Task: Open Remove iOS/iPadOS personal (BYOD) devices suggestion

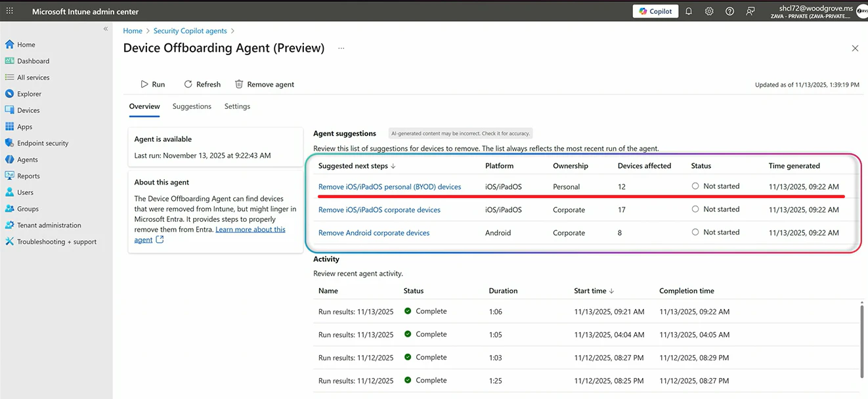Action: [390, 187]
